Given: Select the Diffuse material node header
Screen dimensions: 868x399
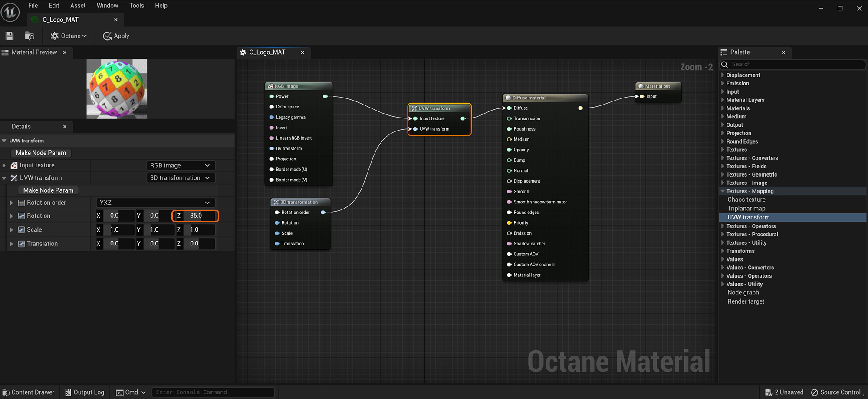Looking at the screenshot, I should pos(545,98).
